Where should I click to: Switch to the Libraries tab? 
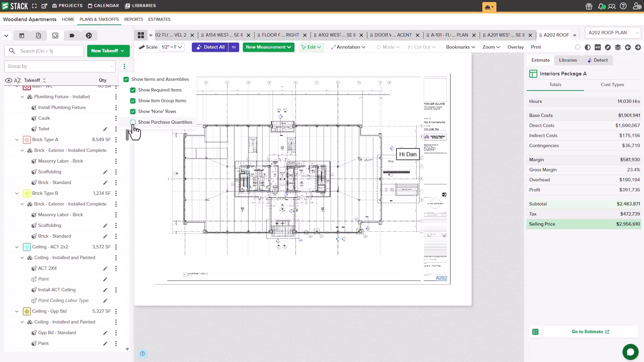568,60
